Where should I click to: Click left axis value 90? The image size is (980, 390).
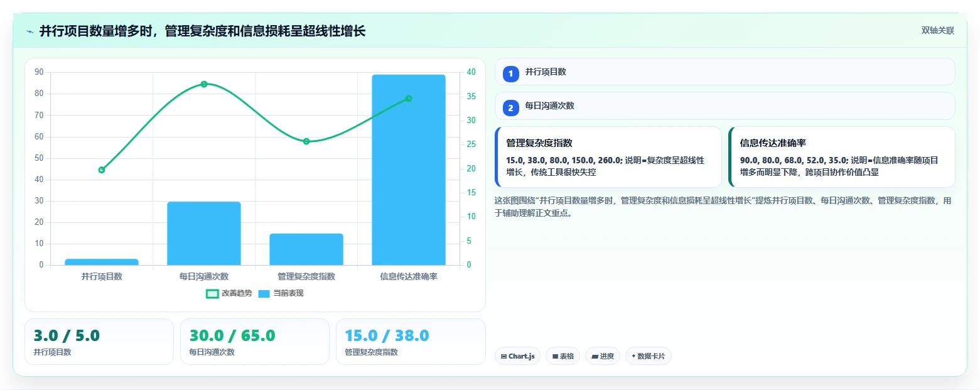(39, 72)
